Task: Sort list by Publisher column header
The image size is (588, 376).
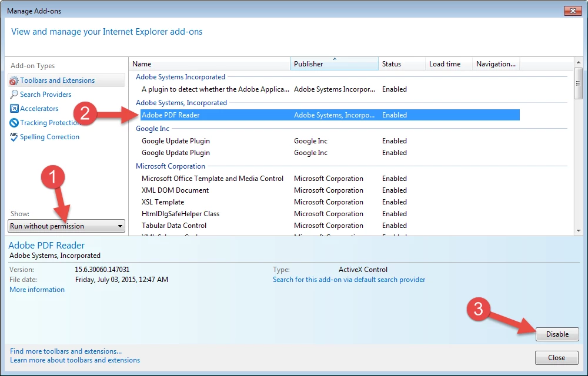Action: point(335,63)
